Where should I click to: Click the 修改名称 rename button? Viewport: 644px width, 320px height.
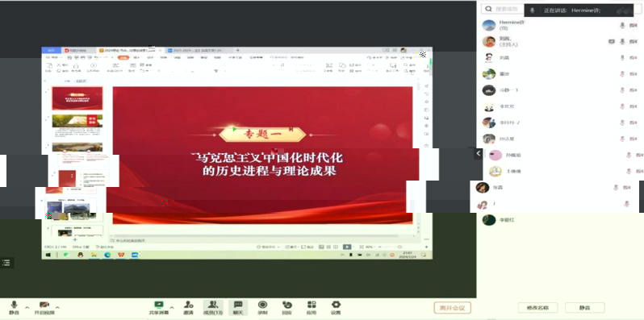click(x=537, y=308)
